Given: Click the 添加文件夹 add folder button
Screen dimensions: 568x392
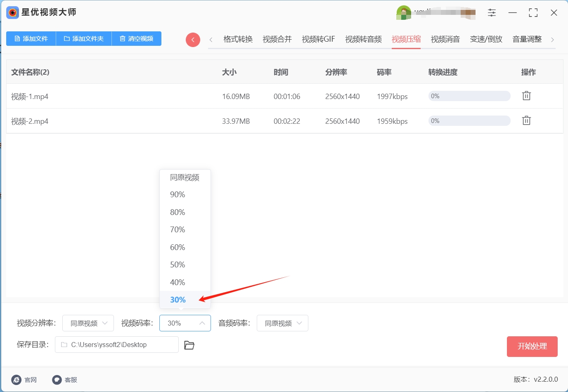Looking at the screenshot, I should (84, 38).
